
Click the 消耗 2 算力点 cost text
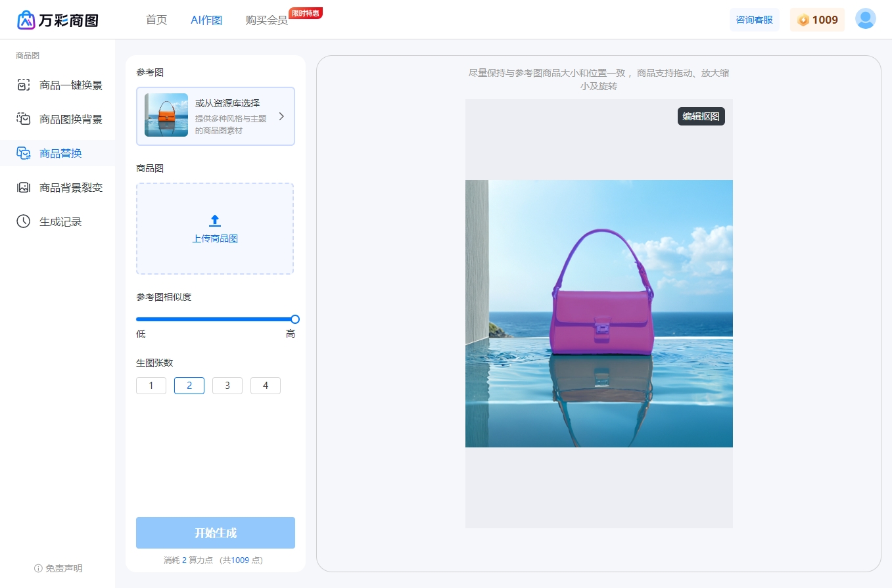(188, 560)
